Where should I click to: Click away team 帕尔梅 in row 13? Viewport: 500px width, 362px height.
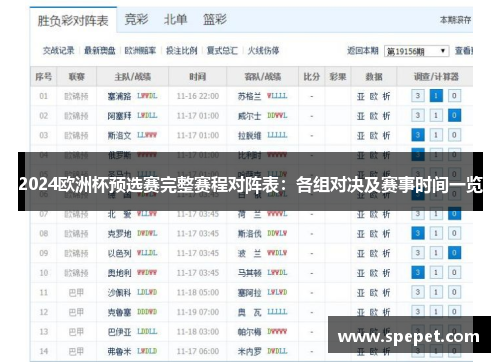pyautogui.click(x=249, y=332)
